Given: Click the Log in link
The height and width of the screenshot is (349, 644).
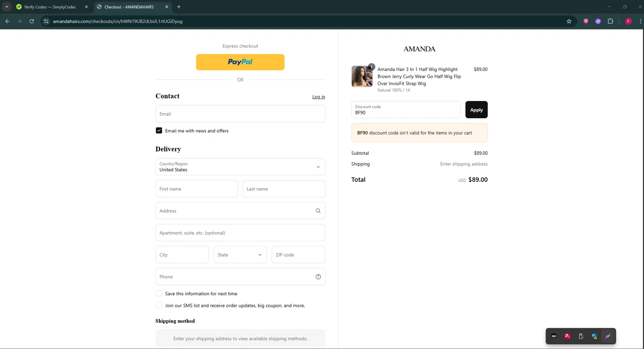Looking at the screenshot, I should coord(319,97).
